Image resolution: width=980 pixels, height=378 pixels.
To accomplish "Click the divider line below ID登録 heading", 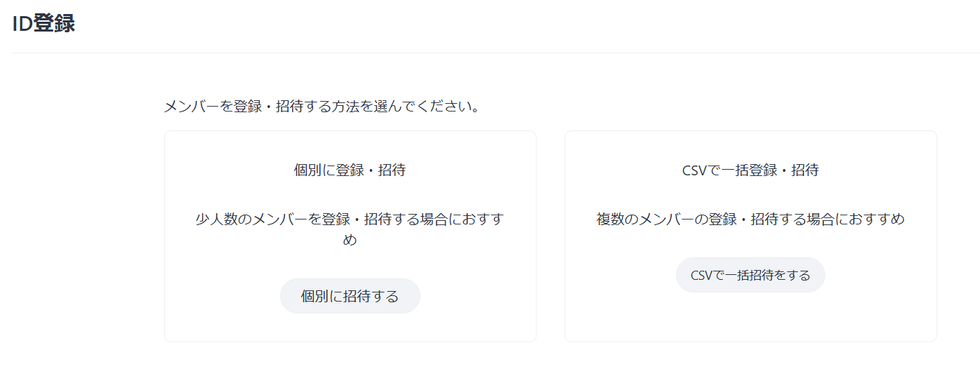I will 490,53.
